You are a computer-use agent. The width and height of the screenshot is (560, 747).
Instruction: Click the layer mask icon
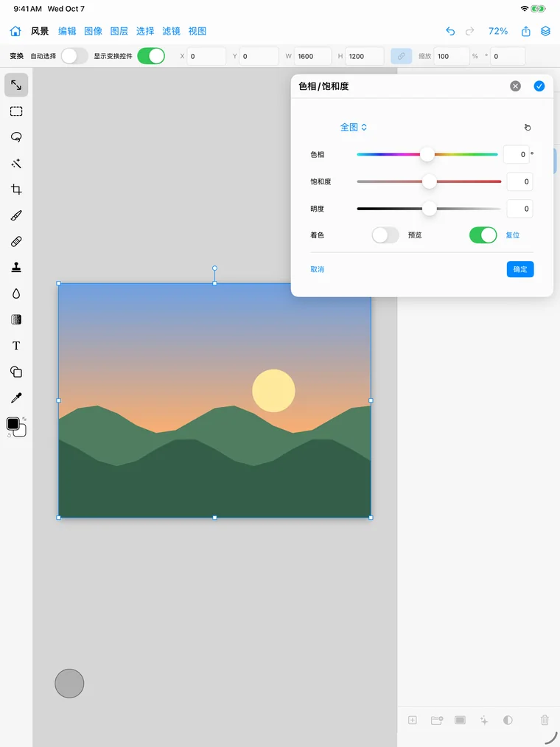coord(460,720)
